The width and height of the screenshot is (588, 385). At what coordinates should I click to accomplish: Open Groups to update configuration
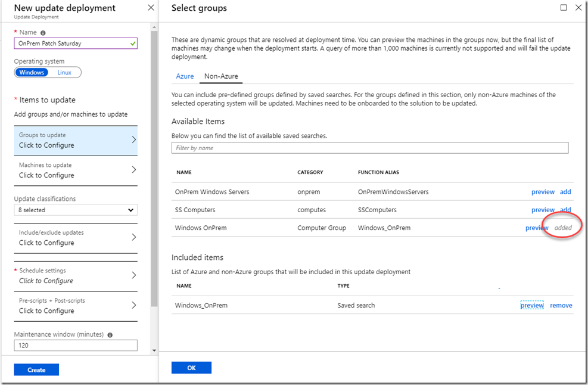click(x=76, y=141)
